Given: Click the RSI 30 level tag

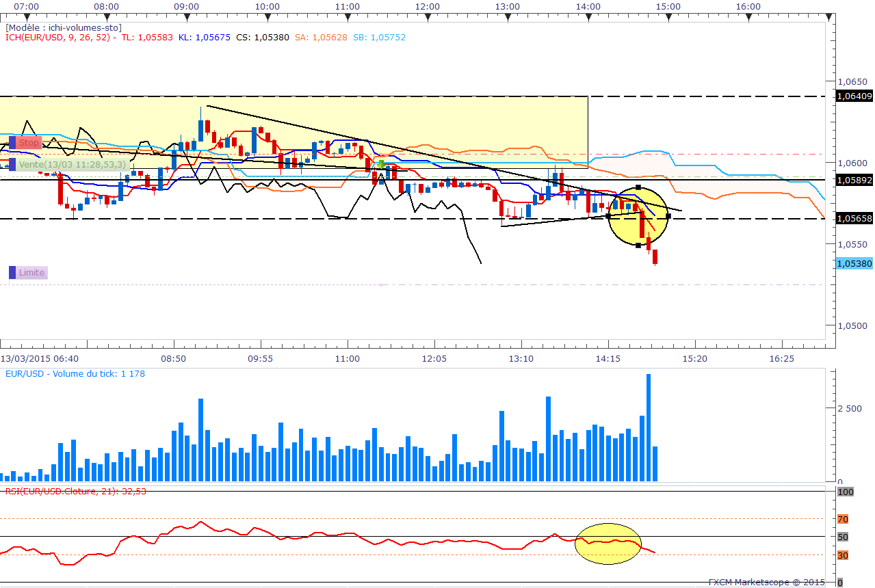Looking at the screenshot, I should 843,555.
